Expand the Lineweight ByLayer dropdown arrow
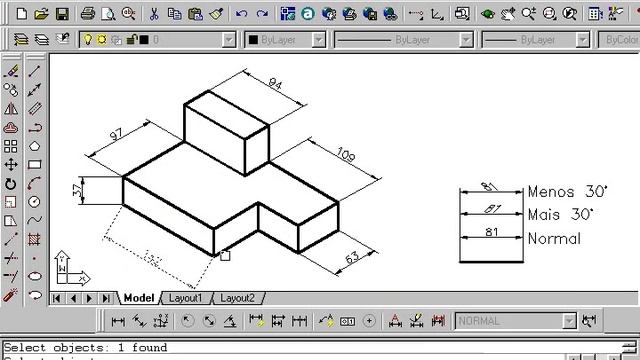 [x=582, y=40]
